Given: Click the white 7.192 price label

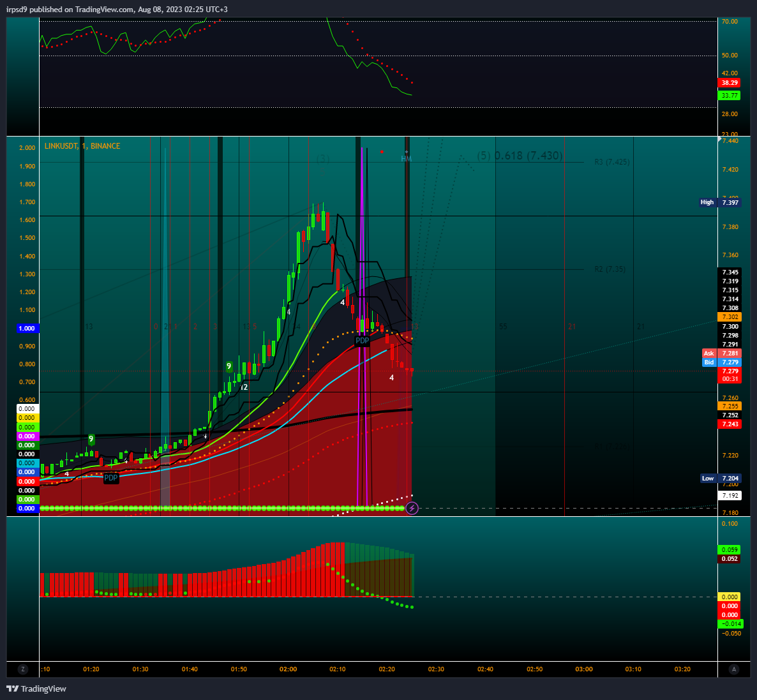Looking at the screenshot, I should coord(730,496).
